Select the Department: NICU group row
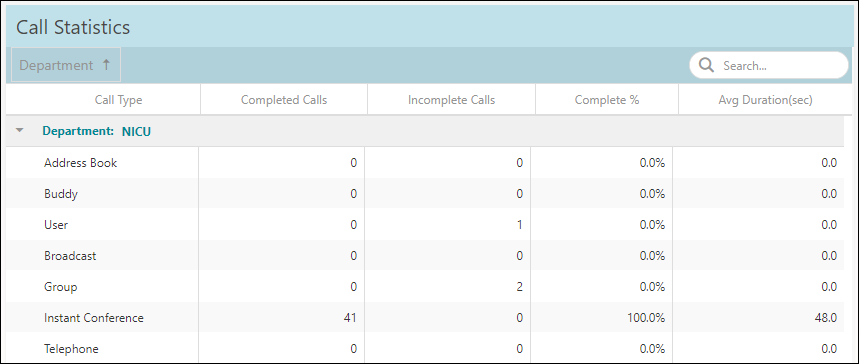The height and width of the screenshot is (364, 859). point(425,131)
